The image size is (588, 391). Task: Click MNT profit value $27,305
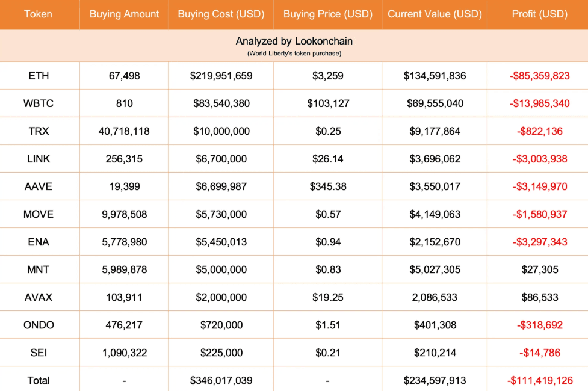click(x=539, y=269)
